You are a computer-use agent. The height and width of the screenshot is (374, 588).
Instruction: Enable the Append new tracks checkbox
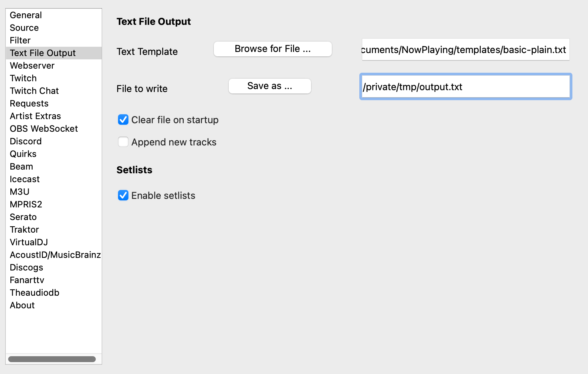click(x=123, y=142)
